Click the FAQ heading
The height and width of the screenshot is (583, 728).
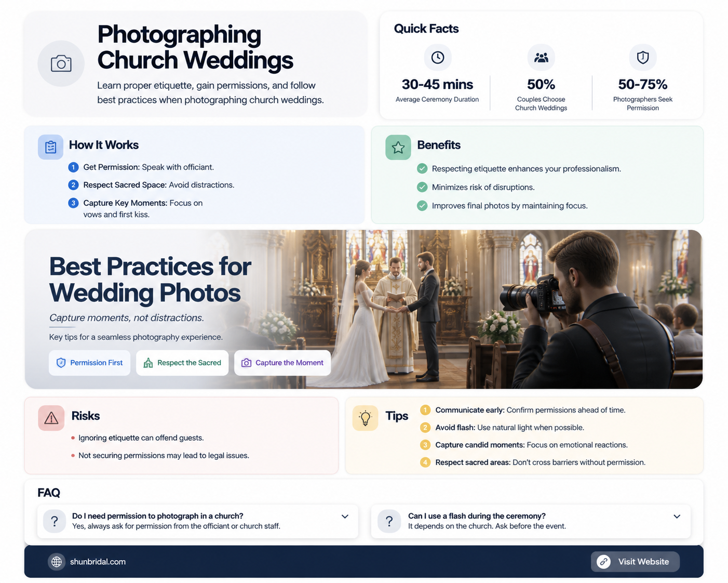pyautogui.click(x=49, y=493)
